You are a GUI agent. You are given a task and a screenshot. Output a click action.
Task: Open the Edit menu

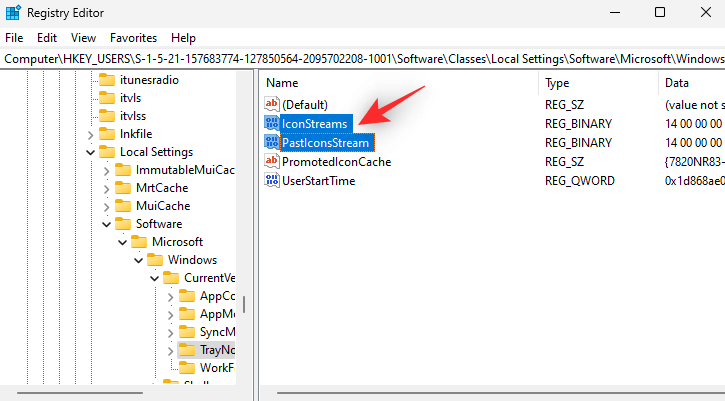point(47,38)
